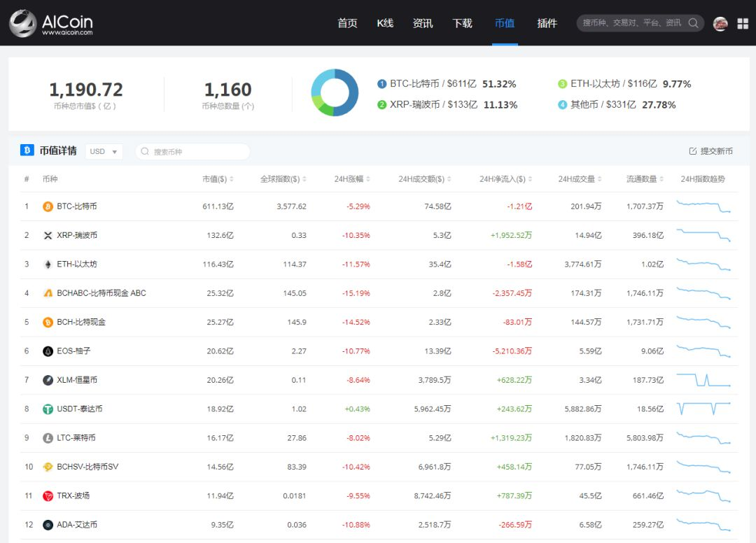The height and width of the screenshot is (543, 756).
Task: Click the 0.0181 TRX index cell
Action: click(294, 495)
